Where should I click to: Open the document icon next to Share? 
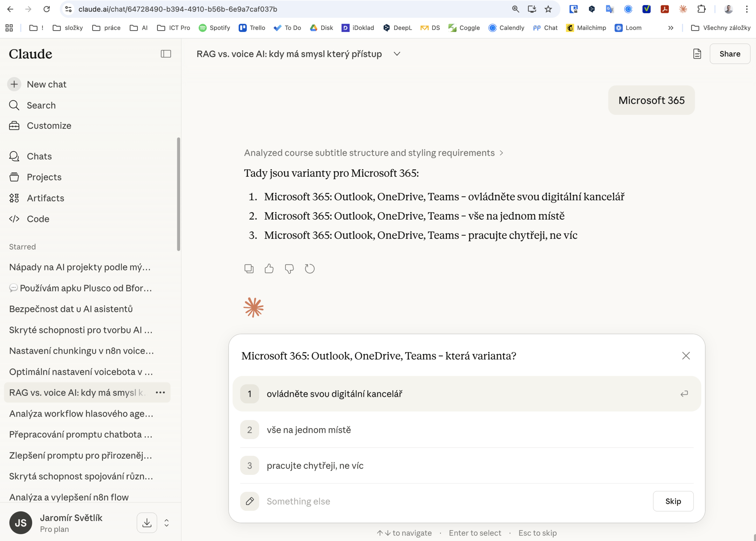click(x=697, y=54)
